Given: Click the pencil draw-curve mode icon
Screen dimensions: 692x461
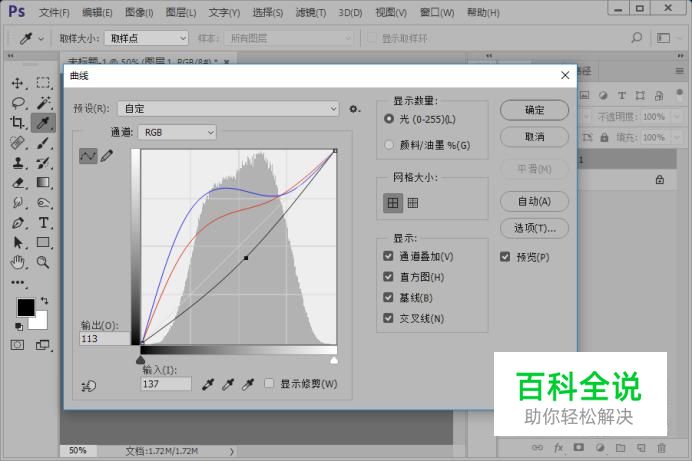Looking at the screenshot, I should tap(107, 156).
